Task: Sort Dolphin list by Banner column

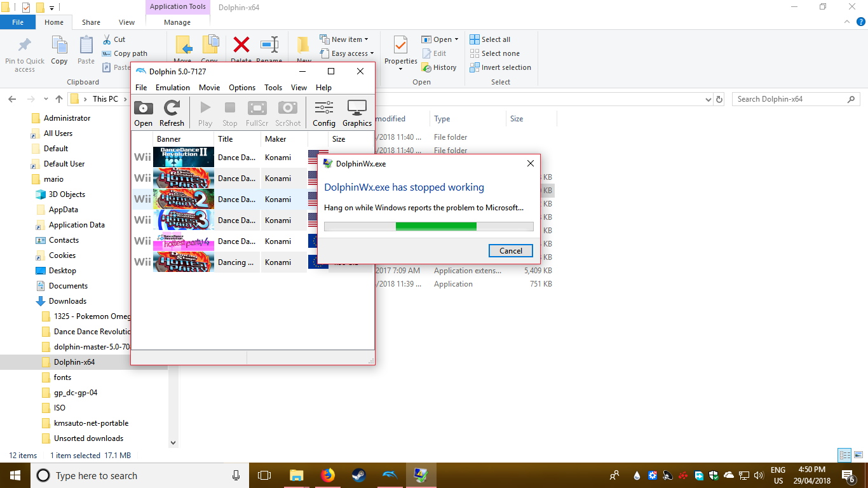Action: (184, 139)
